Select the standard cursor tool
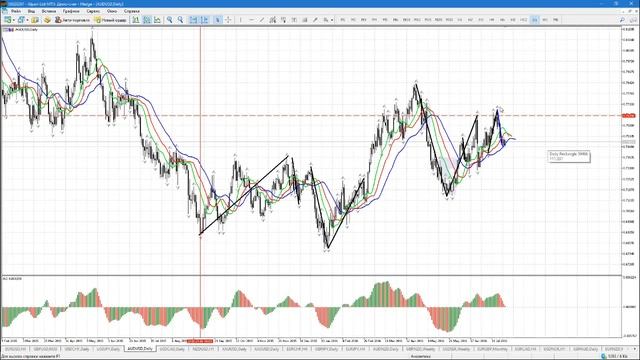Screen dimensions: 640x360 (218, 20)
